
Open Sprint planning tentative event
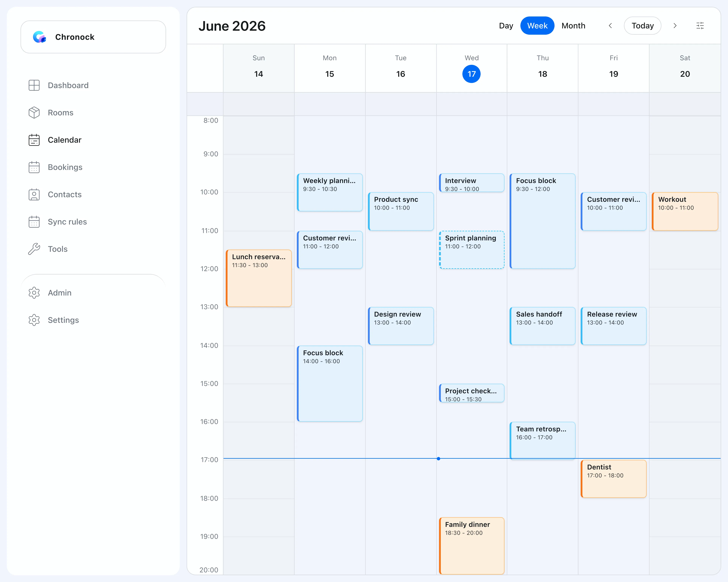pyautogui.click(x=471, y=250)
